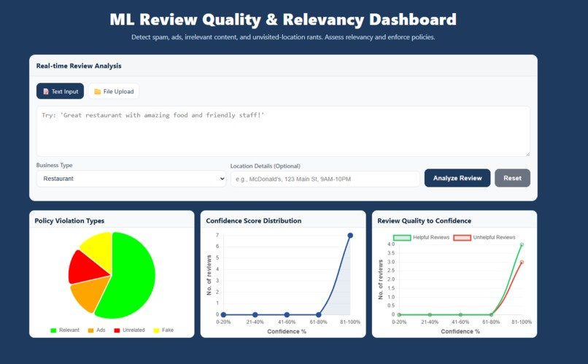The height and width of the screenshot is (364, 588).
Task: Switch to the Text Input tab
Action: [x=61, y=92]
